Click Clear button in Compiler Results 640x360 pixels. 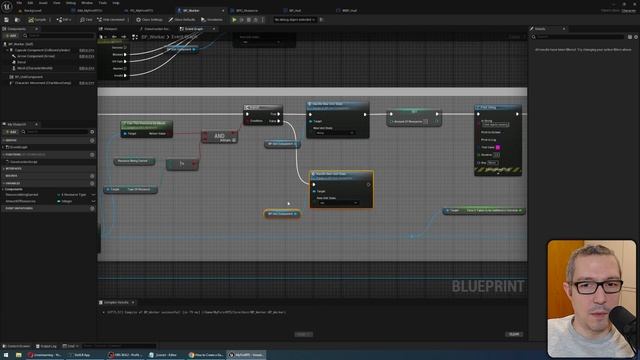click(514, 334)
